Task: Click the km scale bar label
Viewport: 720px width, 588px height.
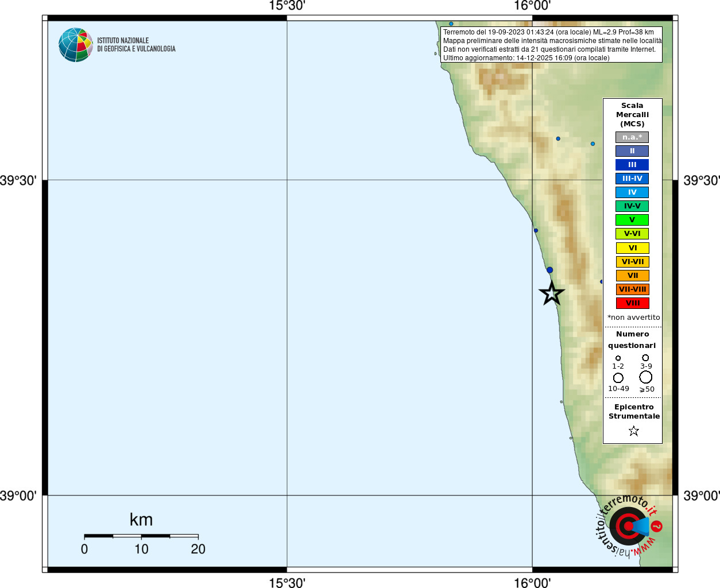Action: tap(141, 520)
